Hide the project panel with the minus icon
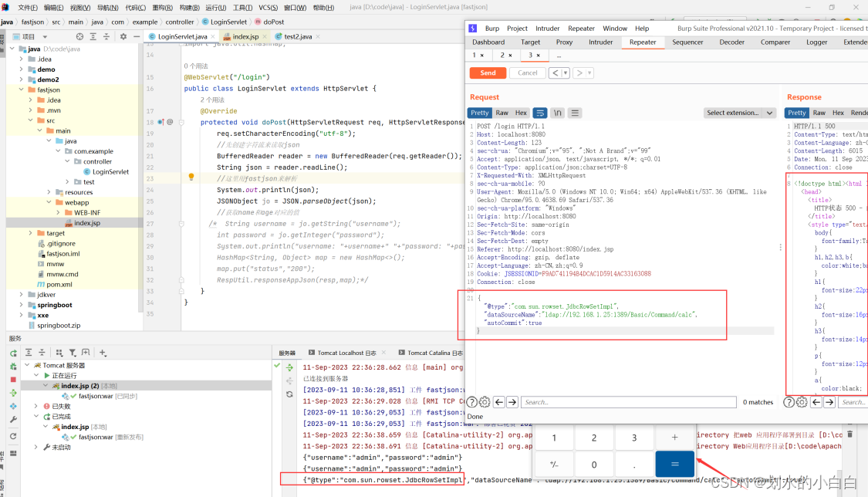Image resolution: width=868 pixels, height=497 pixels. coord(136,36)
